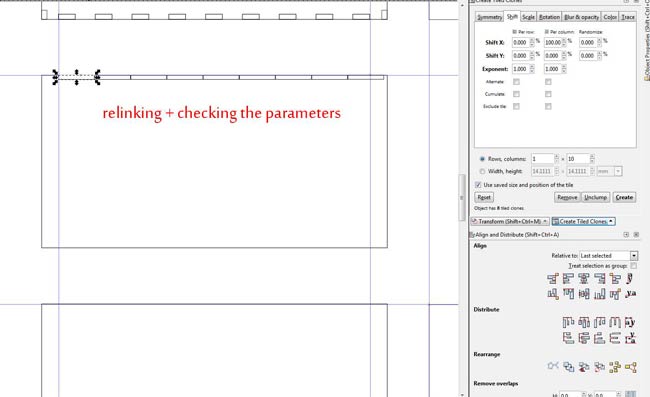Distribute left edges equidistantly
This screenshot has height=397, width=650.
(x=568, y=322)
